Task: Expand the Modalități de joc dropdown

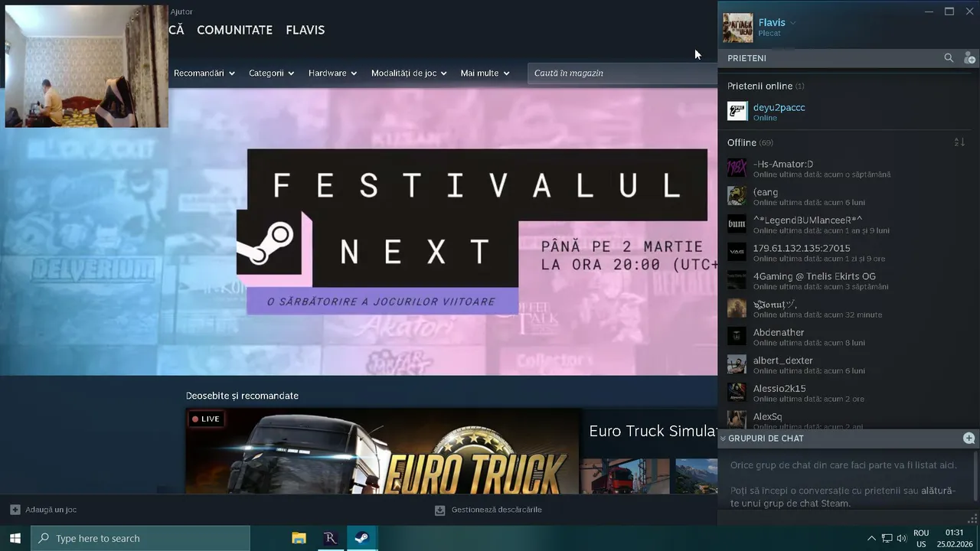Action: (409, 73)
